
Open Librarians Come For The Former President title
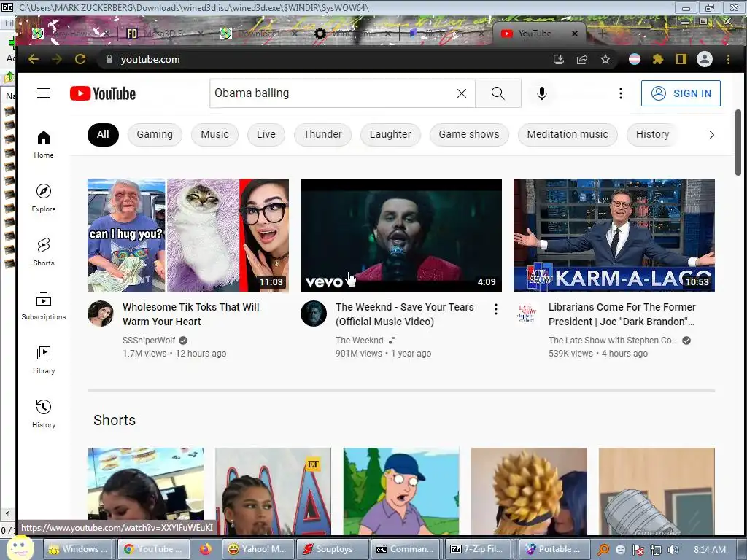(622, 314)
